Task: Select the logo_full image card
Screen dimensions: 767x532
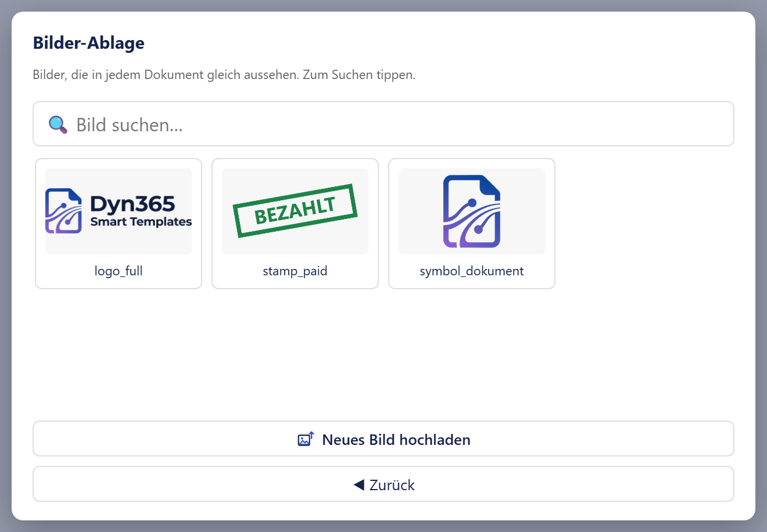Action: coord(119,224)
